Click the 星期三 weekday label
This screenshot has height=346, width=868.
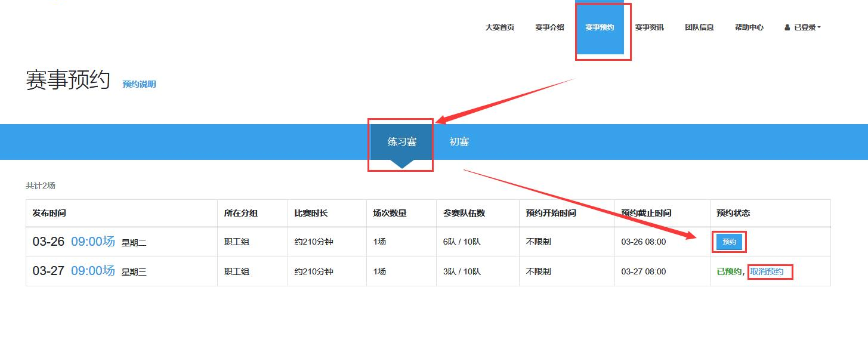click(134, 273)
